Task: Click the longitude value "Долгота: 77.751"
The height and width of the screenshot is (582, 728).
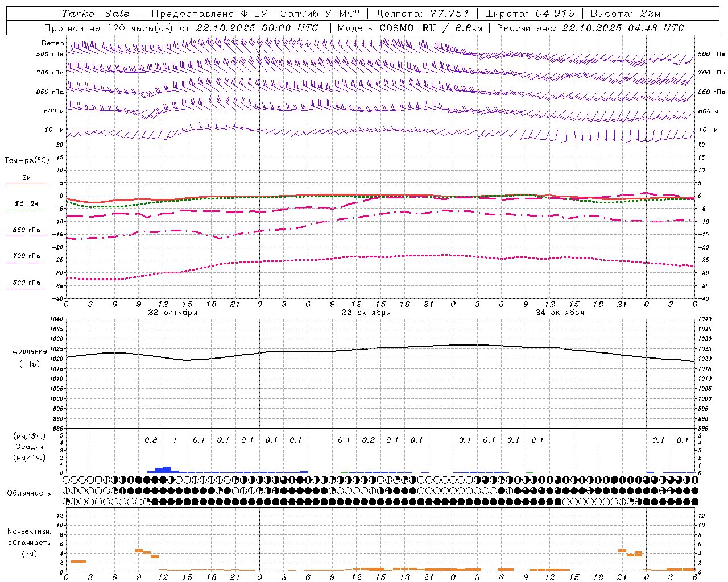Action: pyautogui.click(x=423, y=14)
